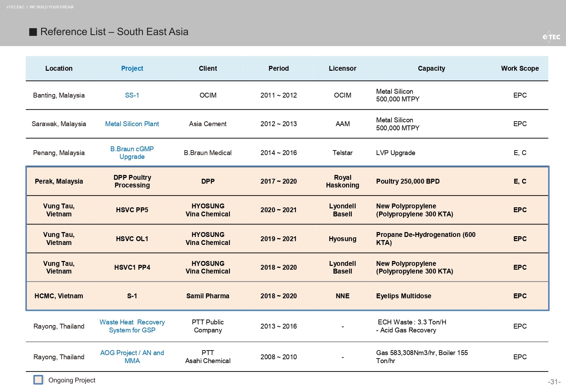Click the 2020 ~ 2021 period cell
Viewport: 566px width, 392px height.
tap(279, 210)
